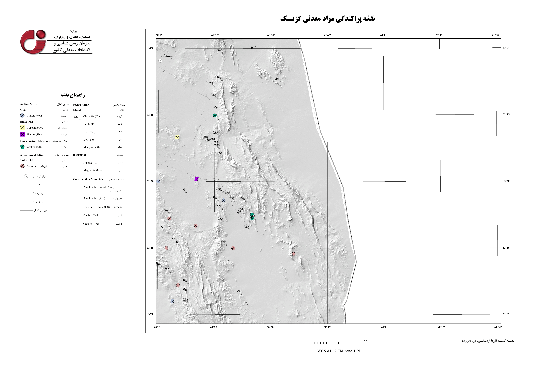Click the first-grade road line sample in legend
The image size is (555, 392).
[26, 185]
